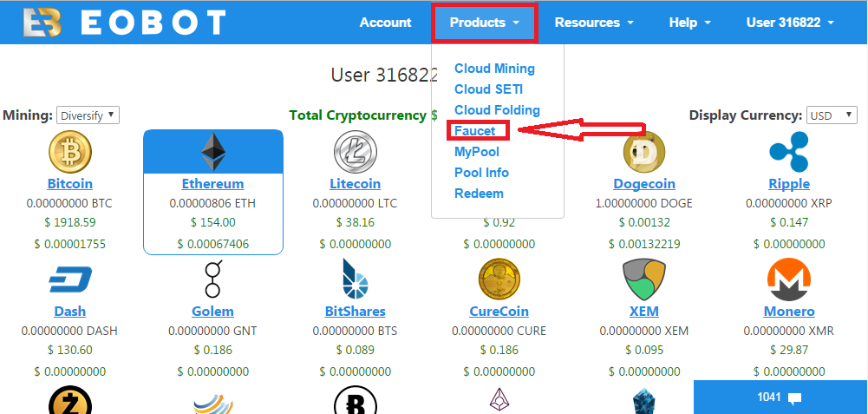Open the 1041 chat bar
The width and height of the screenshot is (868, 414).
click(780, 398)
